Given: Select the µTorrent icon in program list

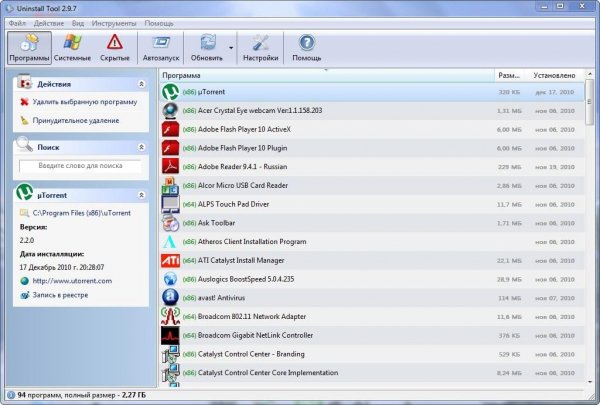Looking at the screenshot, I should pos(170,92).
